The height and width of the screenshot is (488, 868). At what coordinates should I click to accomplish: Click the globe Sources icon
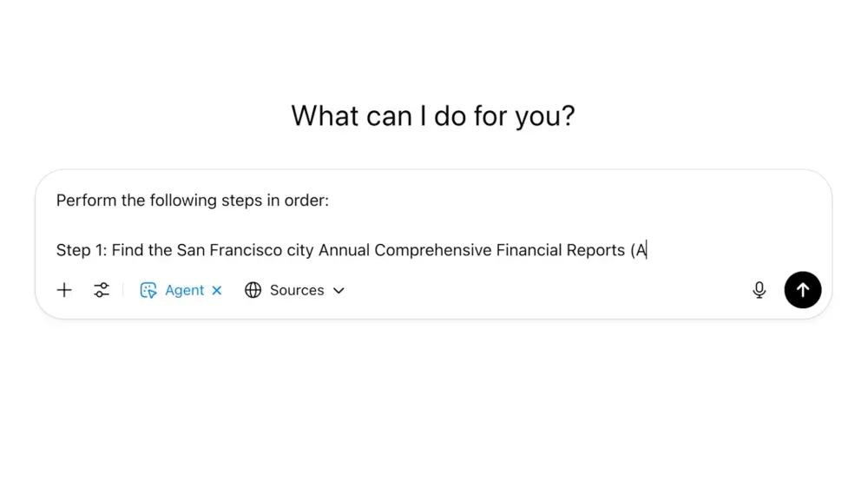(253, 290)
